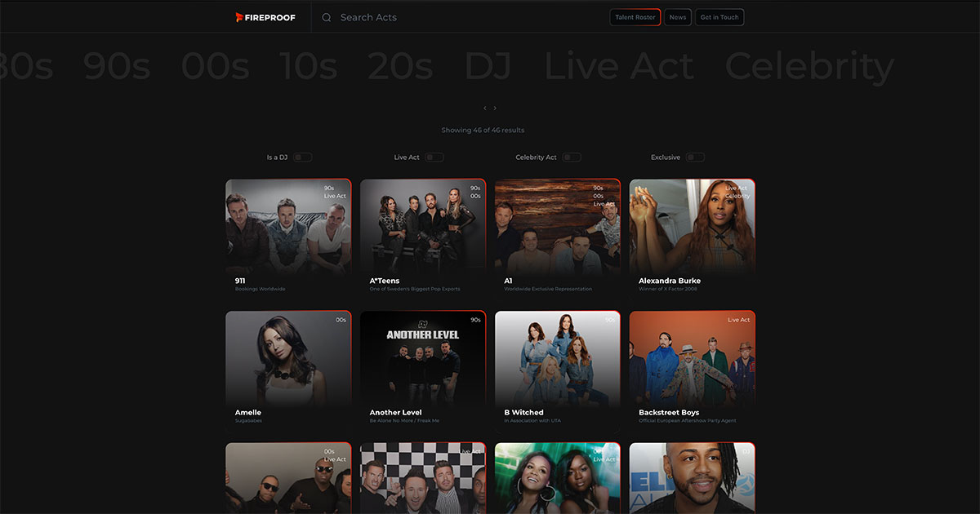Click the Backstreet Boys title
Screen dimensions: 980x514
(x=669, y=413)
